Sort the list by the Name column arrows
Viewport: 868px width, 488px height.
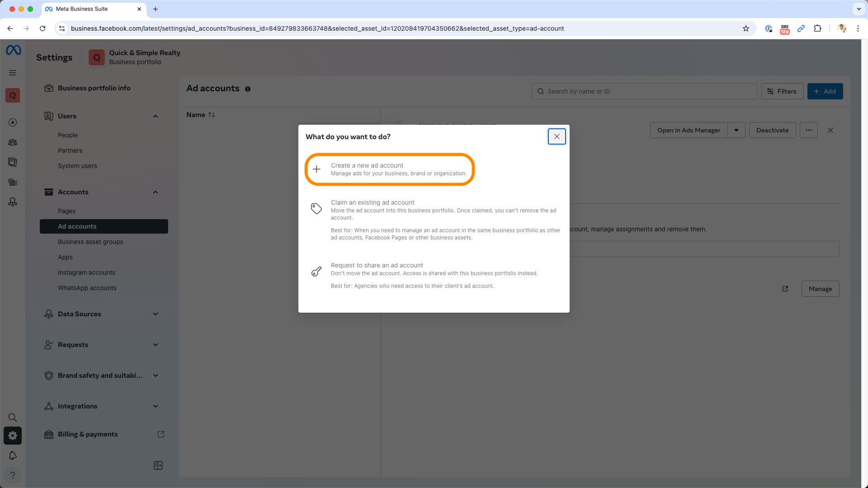tap(212, 115)
